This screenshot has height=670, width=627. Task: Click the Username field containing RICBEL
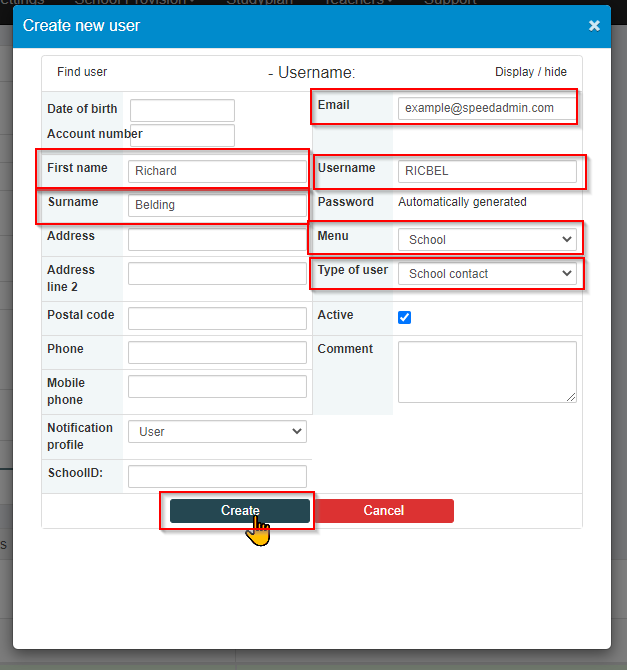[487, 171]
